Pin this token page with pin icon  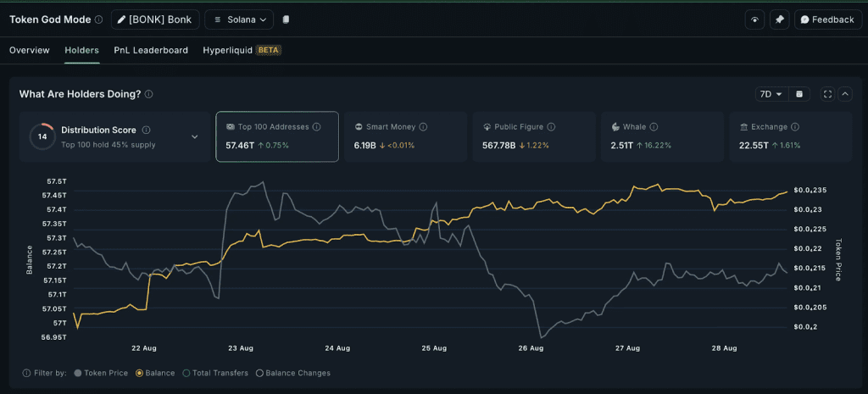pyautogui.click(x=780, y=19)
